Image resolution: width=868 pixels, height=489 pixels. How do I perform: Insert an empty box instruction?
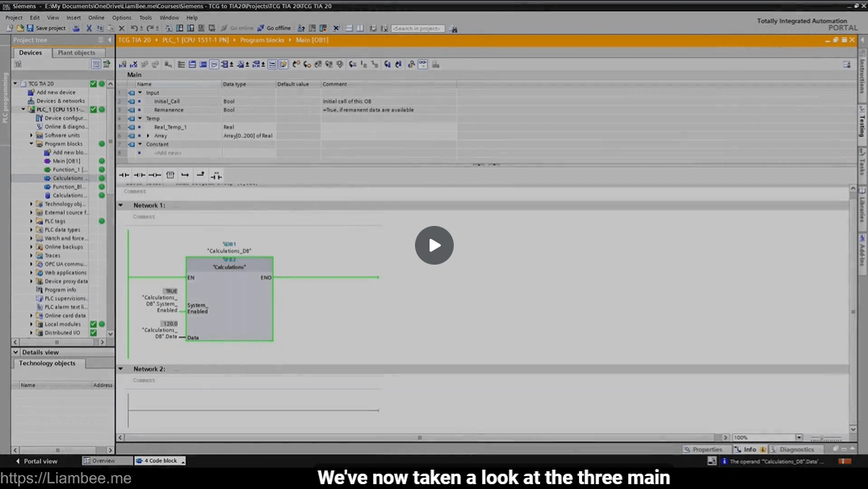tap(170, 175)
